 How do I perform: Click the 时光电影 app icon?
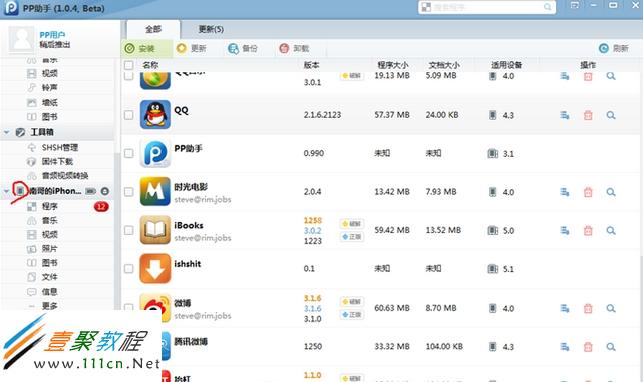click(x=155, y=191)
